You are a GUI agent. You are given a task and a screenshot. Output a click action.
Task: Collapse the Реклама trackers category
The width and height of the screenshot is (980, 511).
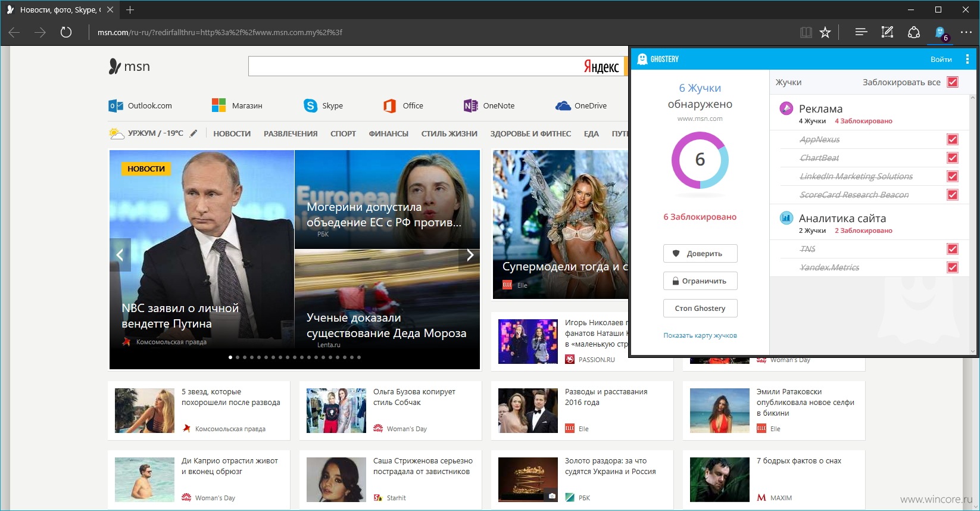(870, 113)
